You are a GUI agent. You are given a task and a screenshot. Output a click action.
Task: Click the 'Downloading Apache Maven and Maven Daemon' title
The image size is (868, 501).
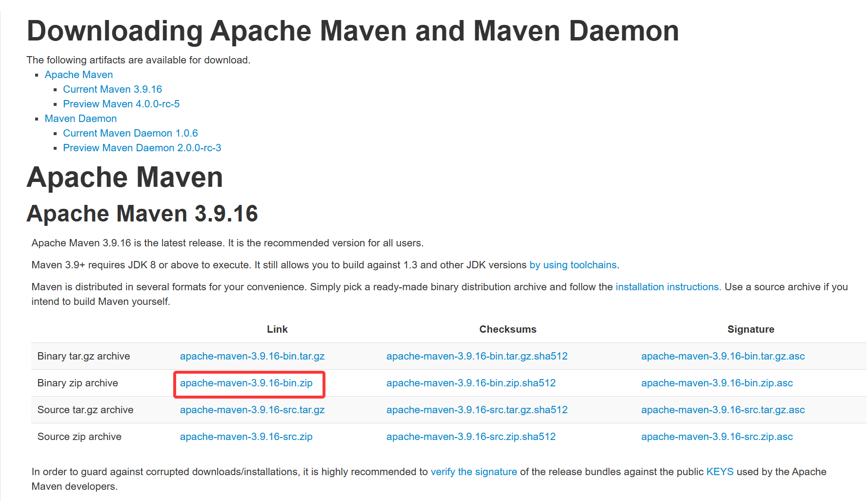click(x=353, y=31)
